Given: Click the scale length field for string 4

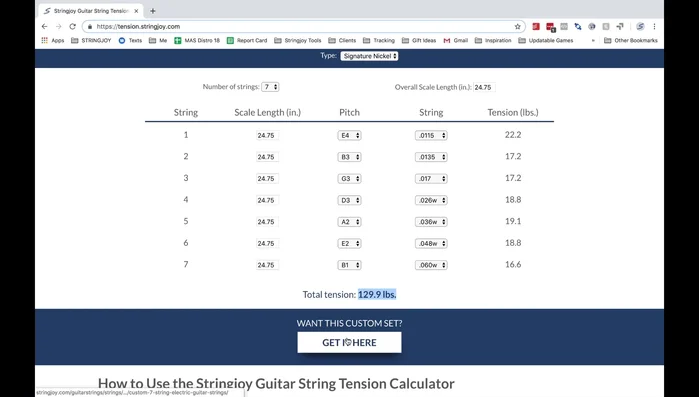Looking at the screenshot, I should click(x=267, y=201).
